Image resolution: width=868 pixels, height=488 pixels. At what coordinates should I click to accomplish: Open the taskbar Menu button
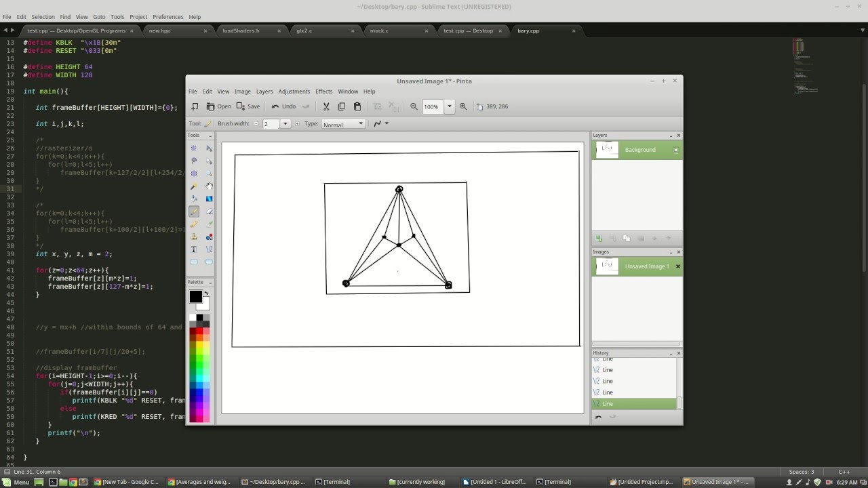point(17,482)
